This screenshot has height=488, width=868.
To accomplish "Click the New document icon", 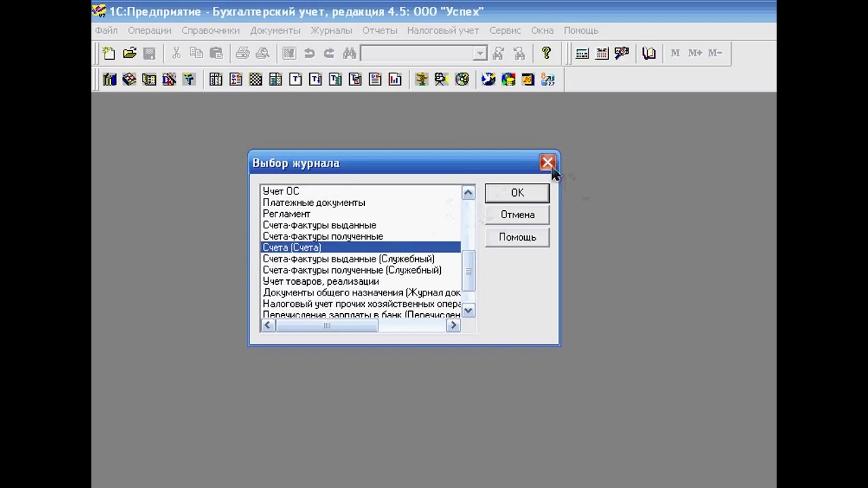I will [x=109, y=53].
